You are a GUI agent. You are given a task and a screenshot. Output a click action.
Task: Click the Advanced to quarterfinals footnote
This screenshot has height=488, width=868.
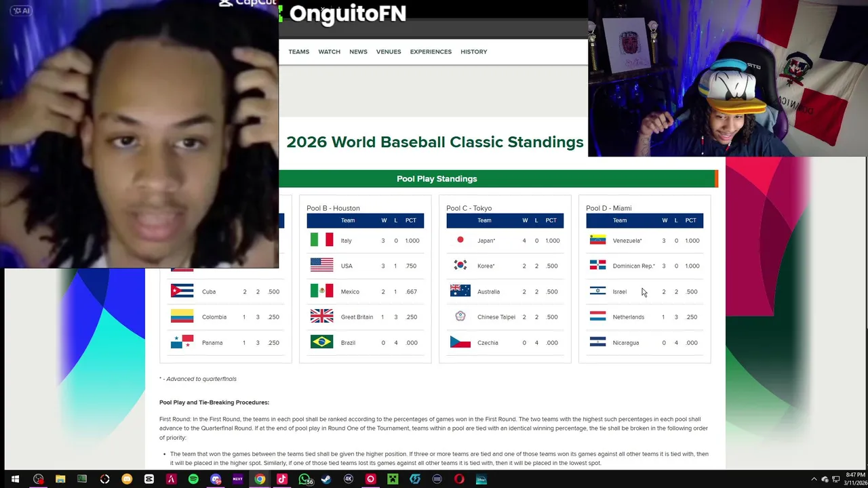[198, 379]
